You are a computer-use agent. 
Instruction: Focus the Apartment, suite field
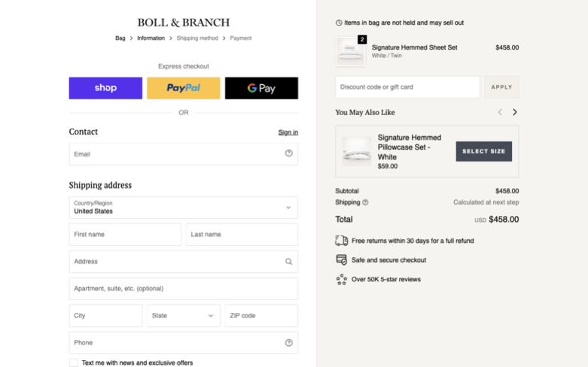coord(184,289)
